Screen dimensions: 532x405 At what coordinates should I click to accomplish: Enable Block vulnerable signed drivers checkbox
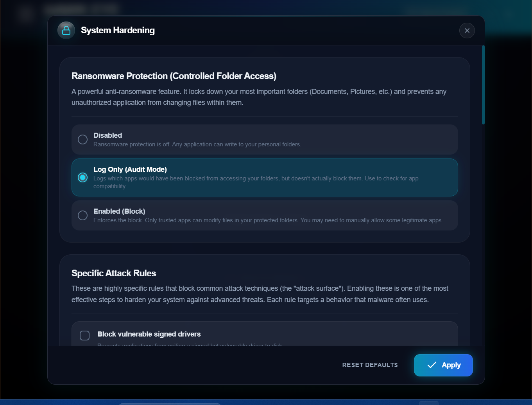84,335
